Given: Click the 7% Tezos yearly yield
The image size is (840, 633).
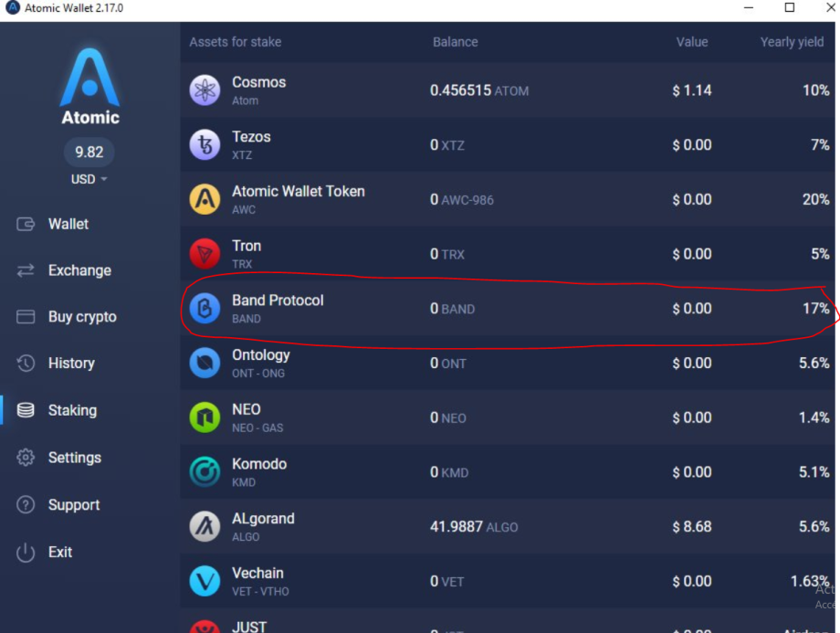Looking at the screenshot, I should click(820, 145).
